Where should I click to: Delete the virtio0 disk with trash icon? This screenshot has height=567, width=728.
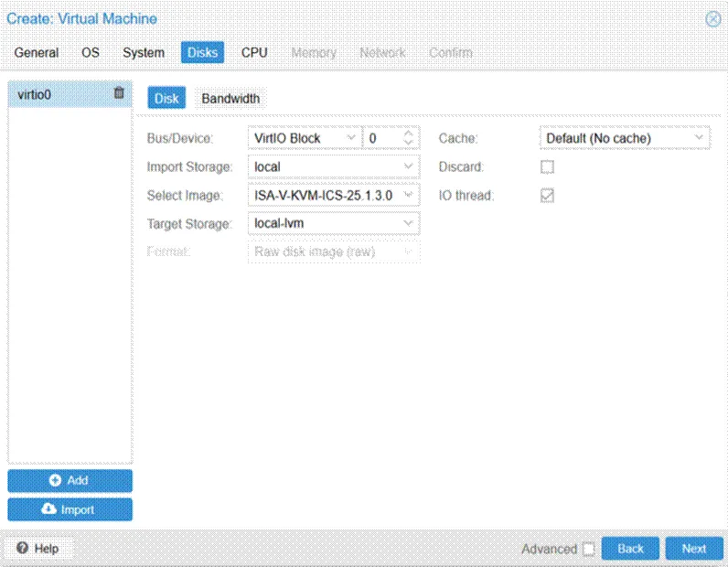[119, 93]
